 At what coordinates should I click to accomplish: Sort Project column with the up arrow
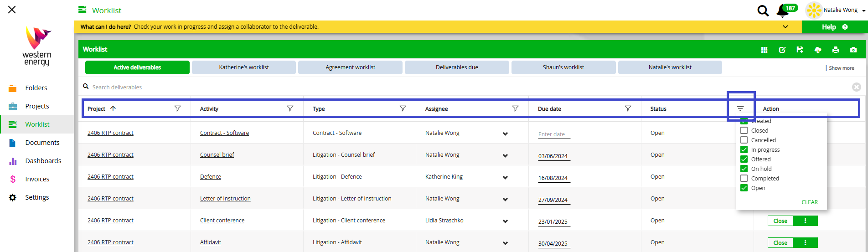point(113,108)
